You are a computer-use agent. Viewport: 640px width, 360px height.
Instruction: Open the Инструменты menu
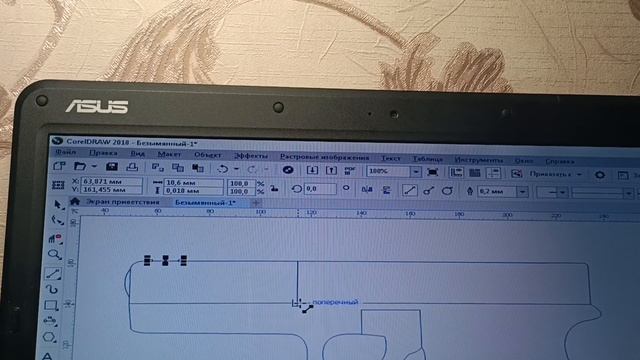click(x=479, y=160)
